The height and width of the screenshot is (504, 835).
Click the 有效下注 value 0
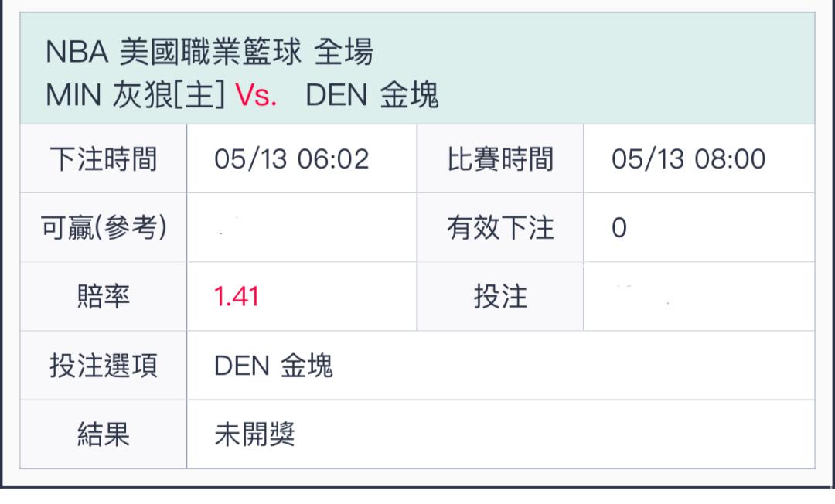pos(619,228)
